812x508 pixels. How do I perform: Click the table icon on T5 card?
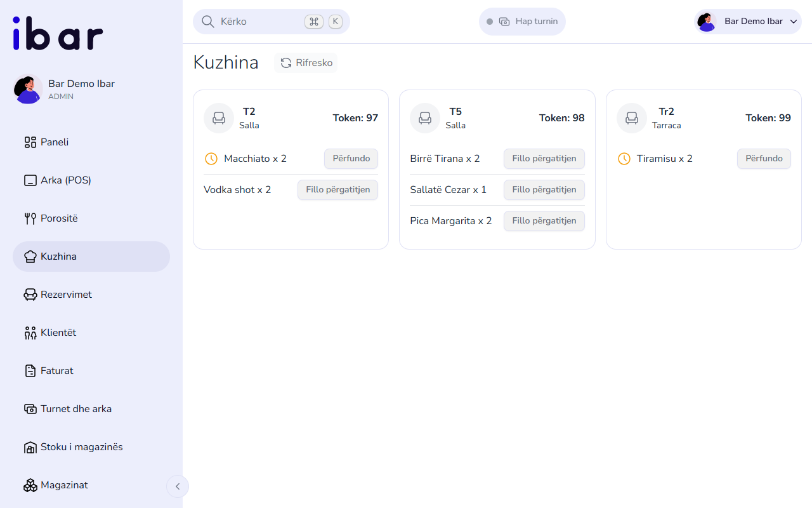coord(425,118)
